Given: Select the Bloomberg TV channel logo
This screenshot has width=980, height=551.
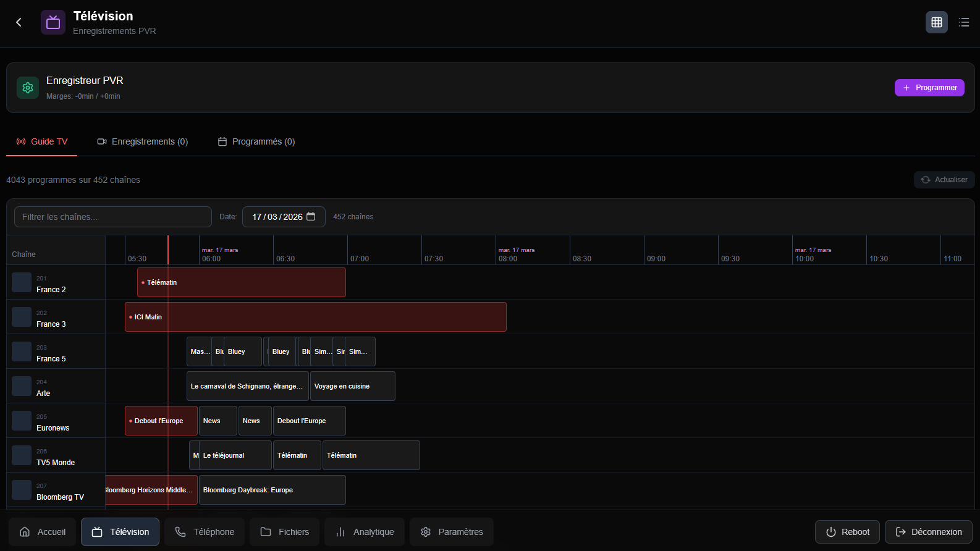Looking at the screenshot, I should (x=22, y=490).
